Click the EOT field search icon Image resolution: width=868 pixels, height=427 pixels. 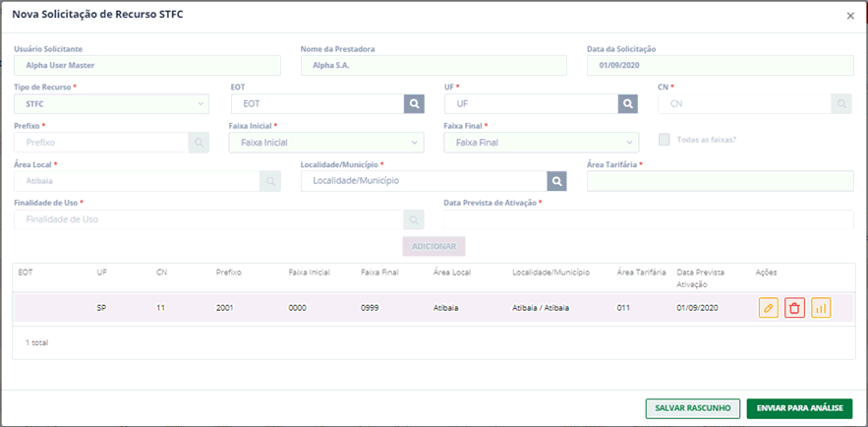pos(414,103)
